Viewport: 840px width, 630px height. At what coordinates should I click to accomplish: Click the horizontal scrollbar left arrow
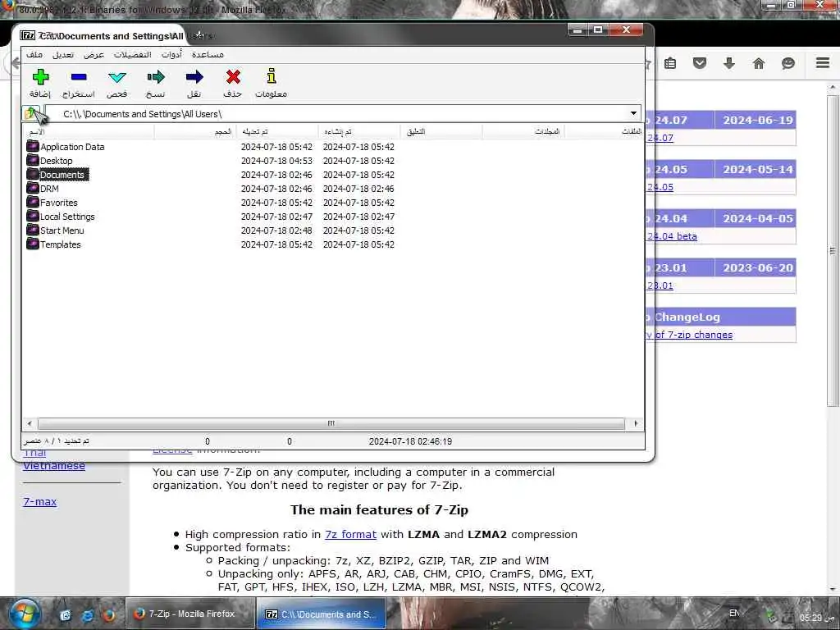tap(30, 423)
